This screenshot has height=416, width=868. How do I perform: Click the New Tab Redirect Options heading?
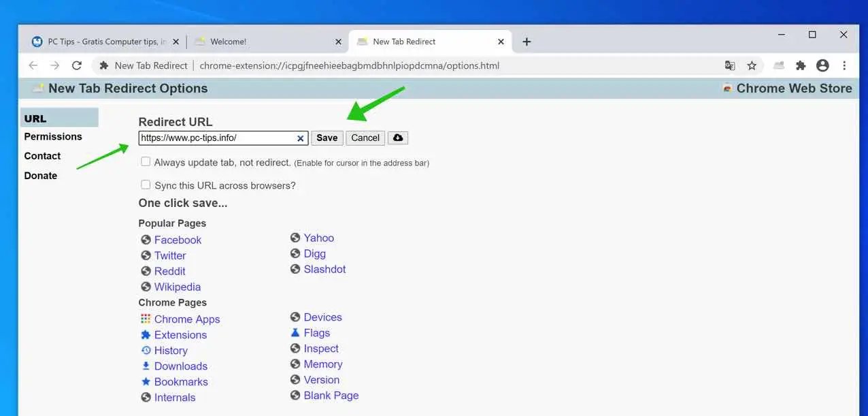[128, 88]
